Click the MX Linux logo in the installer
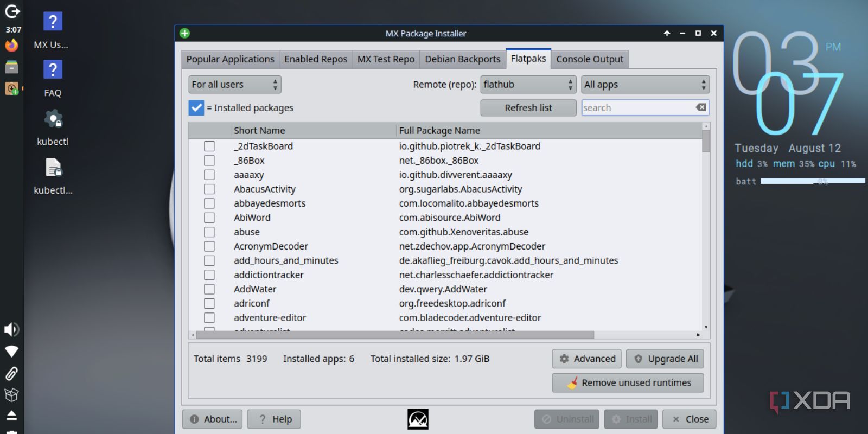This screenshot has width=868, height=434. [418, 419]
